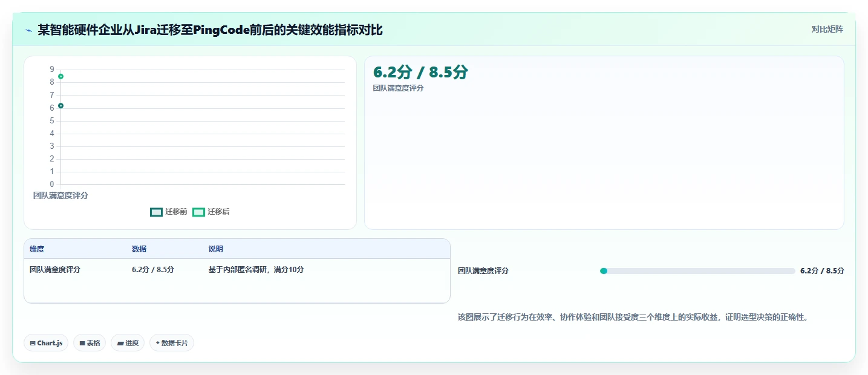Screen dimensions: 868x375
Task: Click the 团队满意度评分 progress bar
Action: click(x=697, y=271)
